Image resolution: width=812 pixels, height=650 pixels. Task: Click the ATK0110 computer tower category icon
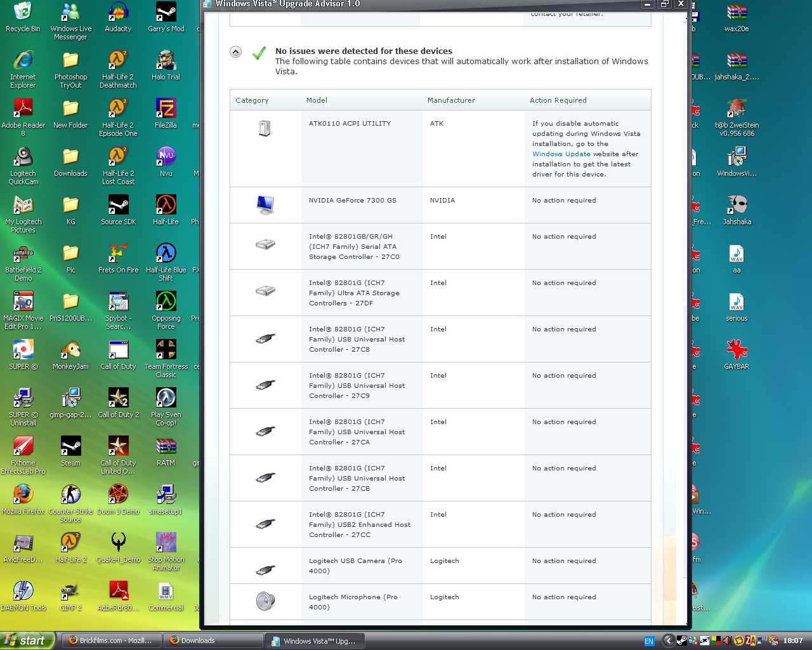[x=265, y=128]
